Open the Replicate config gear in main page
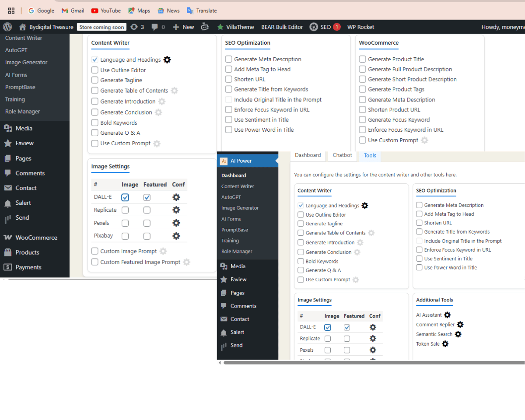 pos(176,210)
